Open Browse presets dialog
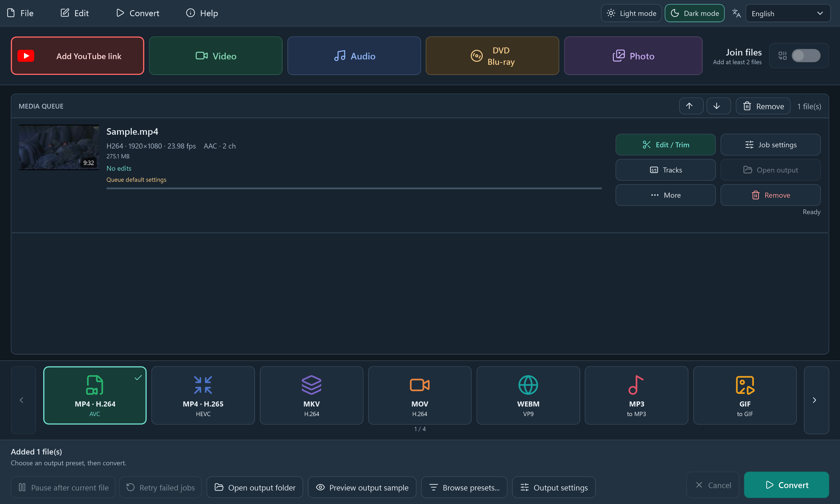 click(x=464, y=487)
